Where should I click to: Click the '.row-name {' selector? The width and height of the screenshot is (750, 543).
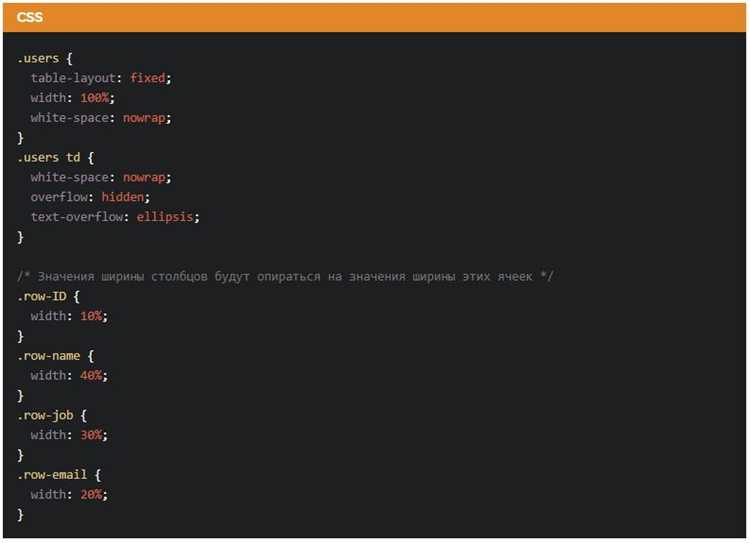[x=55, y=356]
